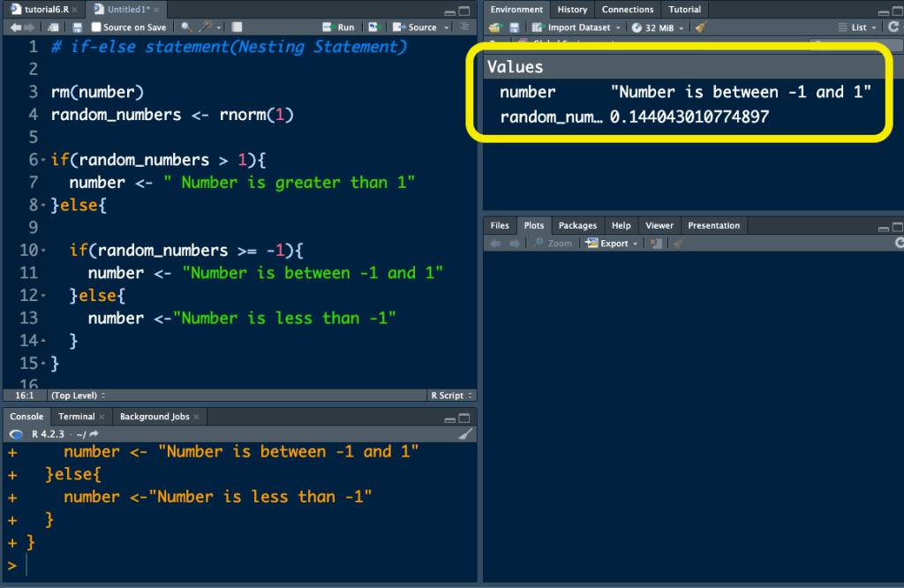Clear the console with the broom icon
Viewport: 904px width, 588px height.
click(466, 434)
